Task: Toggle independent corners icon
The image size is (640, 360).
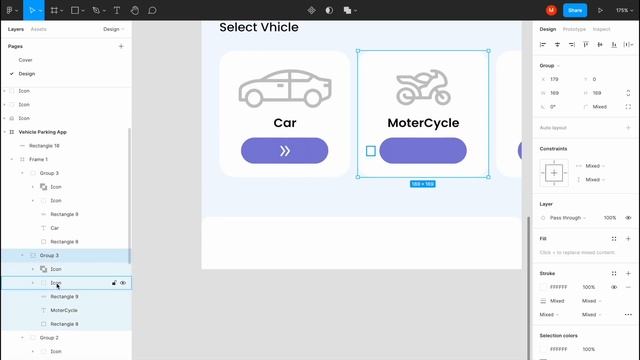Action: point(628,107)
